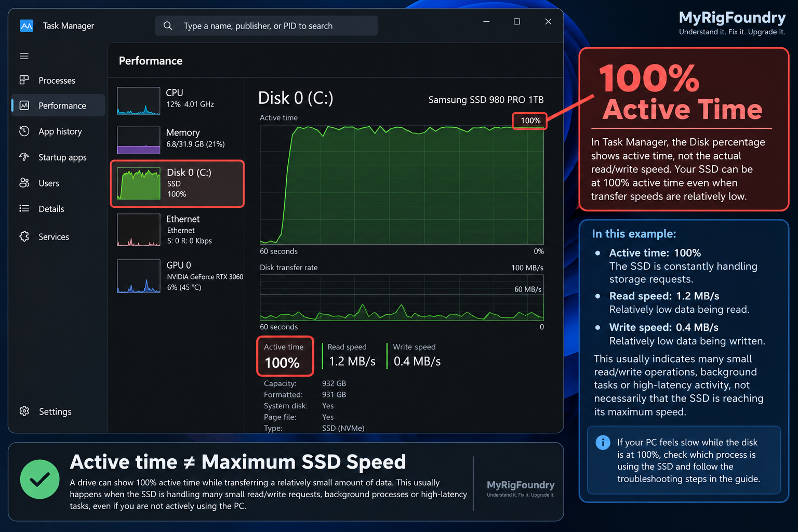The image size is (798, 532).
Task: Focus the name, publisher or PID search box
Action: (267, 25)
